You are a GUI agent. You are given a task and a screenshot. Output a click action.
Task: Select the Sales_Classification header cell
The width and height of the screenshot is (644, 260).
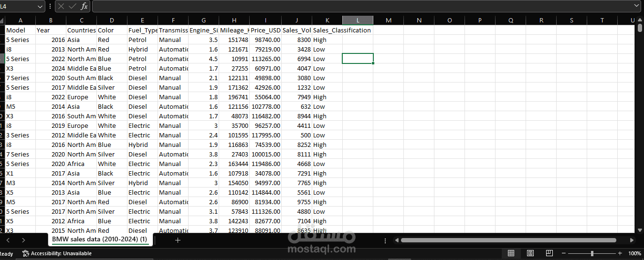click(x=327, y=30)
